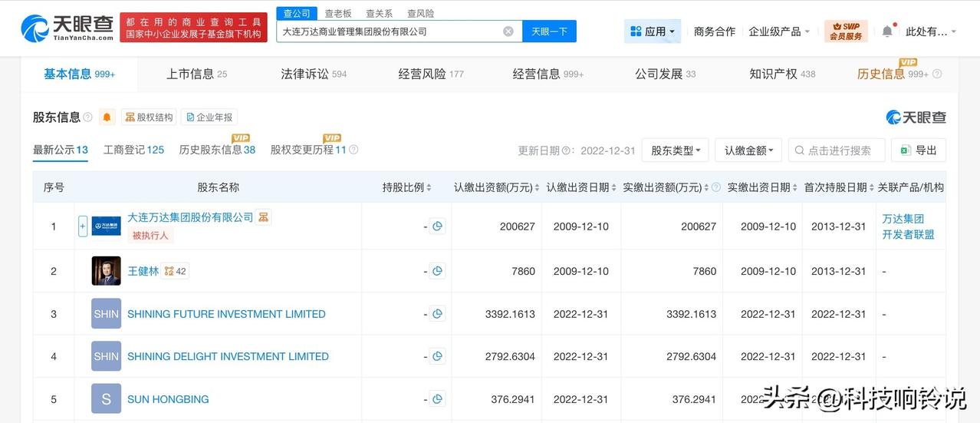Expand the 大连万达集团股份有限公司 row with plus

83,226
